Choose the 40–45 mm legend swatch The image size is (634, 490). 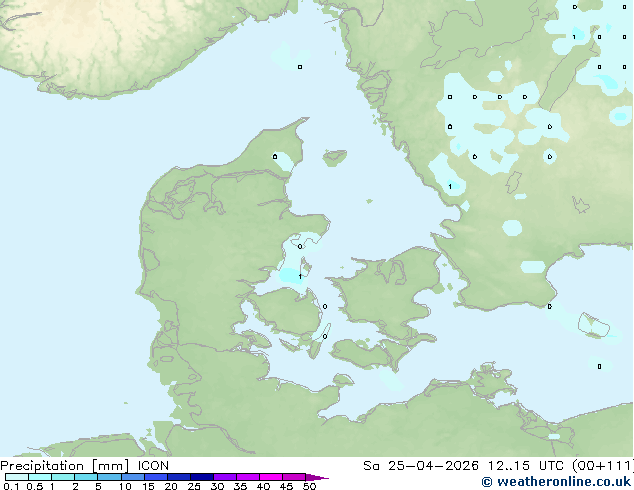[x=271, y=477]
